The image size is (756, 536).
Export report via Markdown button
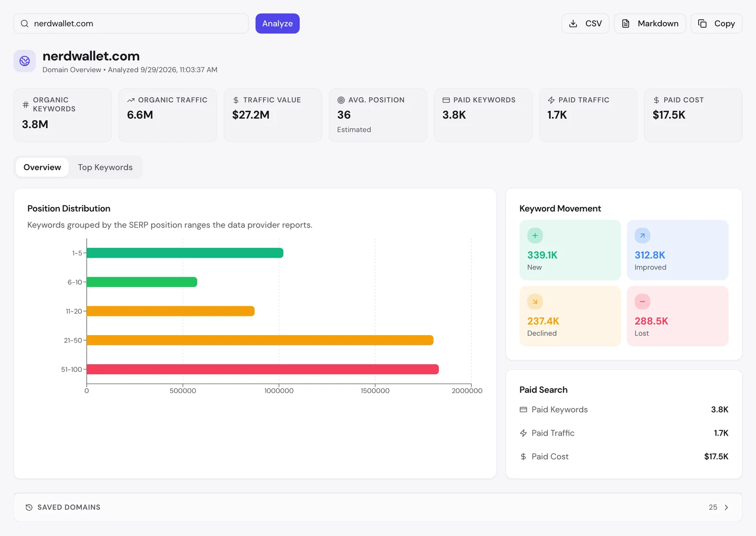click(x=650, y=24)
